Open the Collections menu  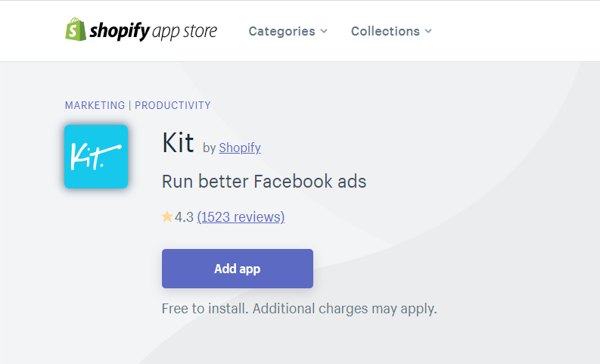[391, 31]
